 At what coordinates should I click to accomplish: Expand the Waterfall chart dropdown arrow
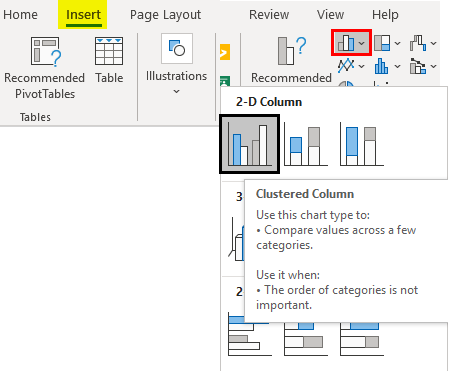(433, 43)
